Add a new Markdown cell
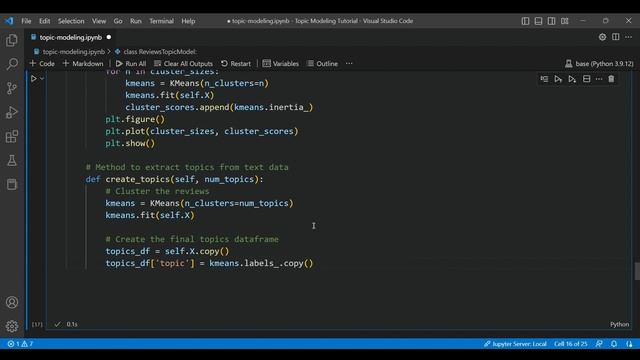Image resolution: width=640 pixels, height=360 pixels. point(83,64)
